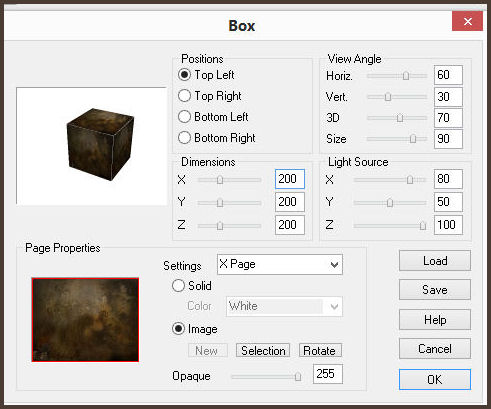The image size is (491, 409).
Task: Open the X Page settings dropdown
Action: [280, 264]
